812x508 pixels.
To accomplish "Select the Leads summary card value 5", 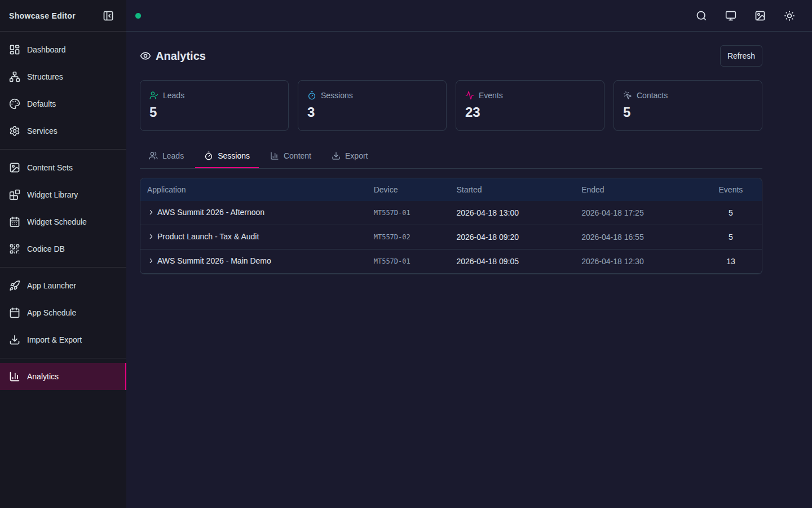I will pos(153,112).
